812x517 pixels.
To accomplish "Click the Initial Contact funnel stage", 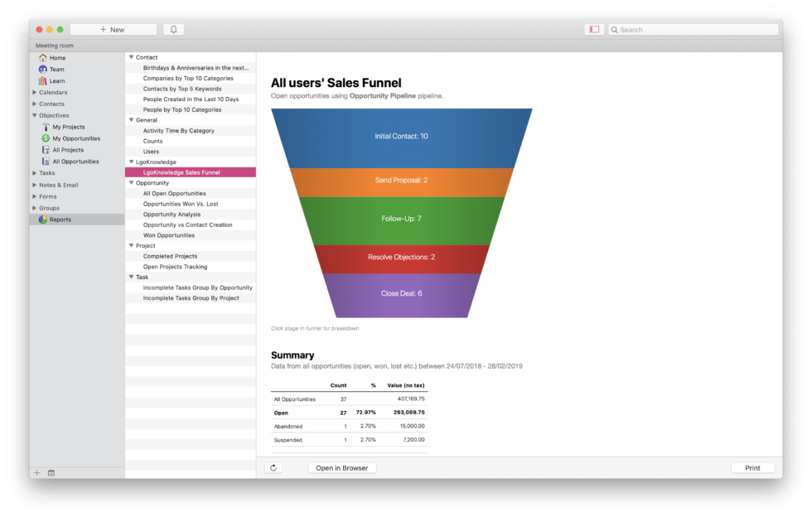I will click(401, 136).
